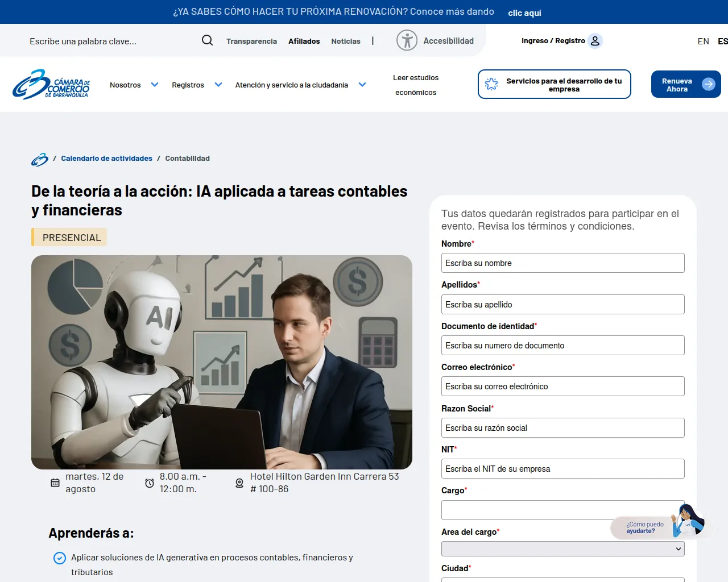The height and width of the screenshot is (582, 728).
Task: Open the Area del cargo dropdown
Action: pyautogui.click(x=562, y=548)
